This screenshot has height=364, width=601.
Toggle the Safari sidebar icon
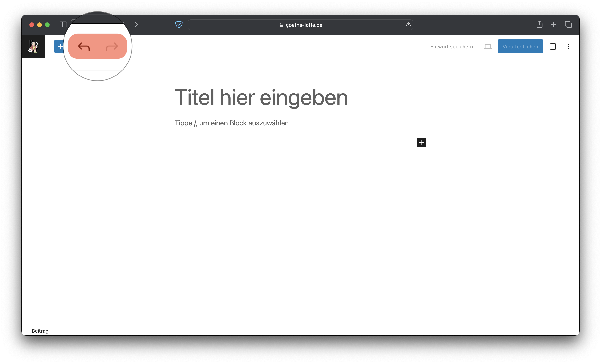tap(63, 25)
